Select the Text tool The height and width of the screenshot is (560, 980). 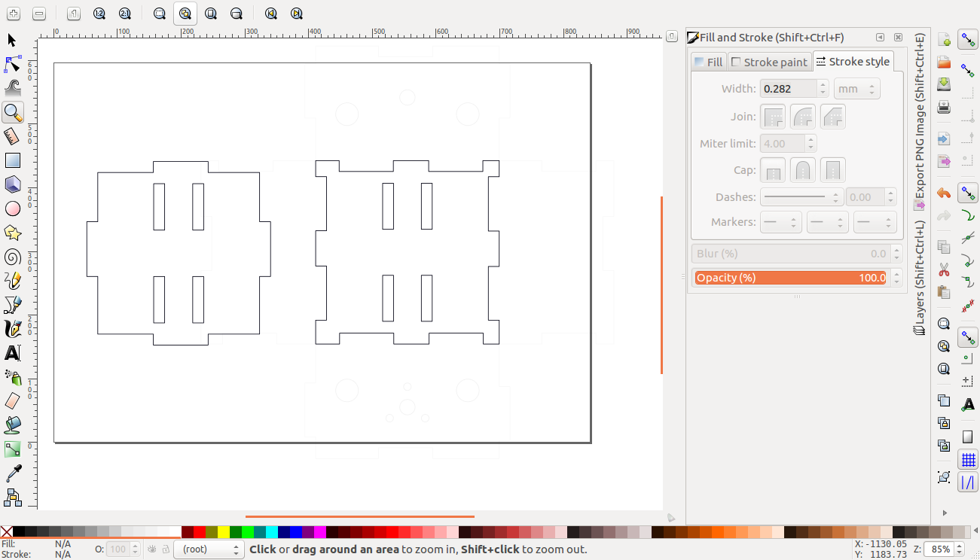coord(12,353)
